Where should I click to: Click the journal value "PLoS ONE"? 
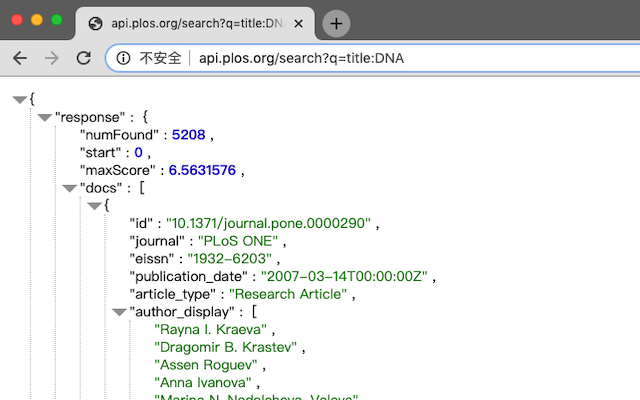[x=238, y=241]
